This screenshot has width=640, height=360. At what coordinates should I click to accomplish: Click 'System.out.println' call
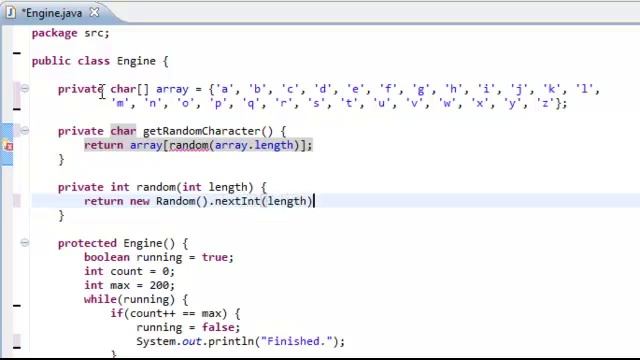195,341
